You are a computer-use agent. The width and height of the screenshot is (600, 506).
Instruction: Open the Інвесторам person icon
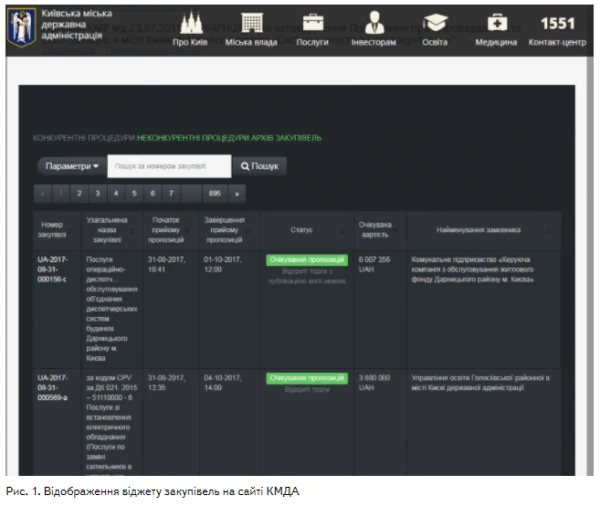click(x=374, y=22)
